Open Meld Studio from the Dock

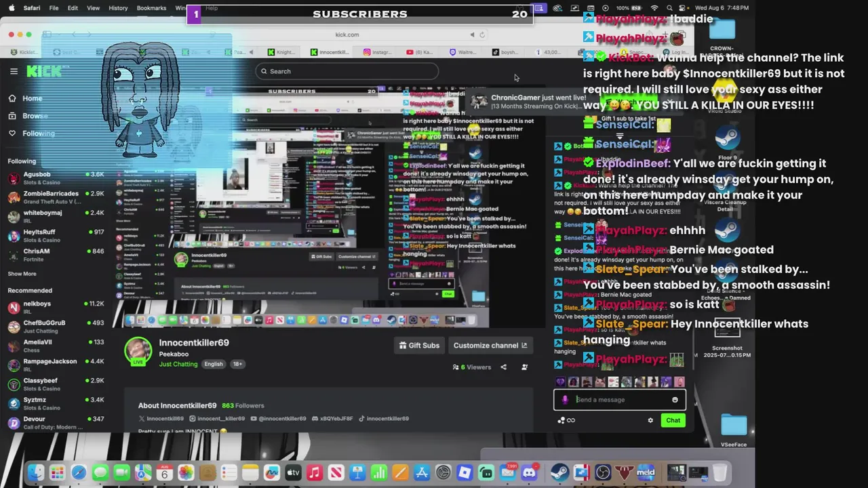(x=646, y=472)
